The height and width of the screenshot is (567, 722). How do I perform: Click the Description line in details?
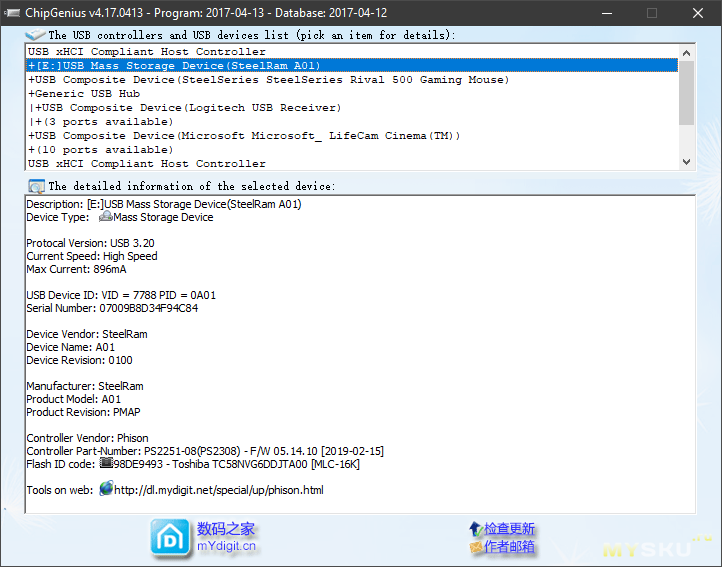click(x=164, y=204)
